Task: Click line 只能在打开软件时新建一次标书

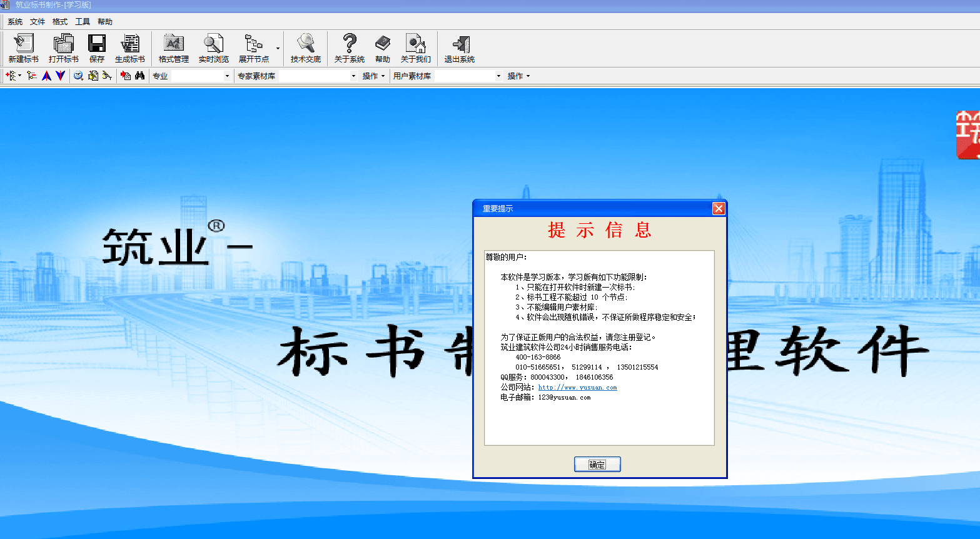Action: point(575,287)
